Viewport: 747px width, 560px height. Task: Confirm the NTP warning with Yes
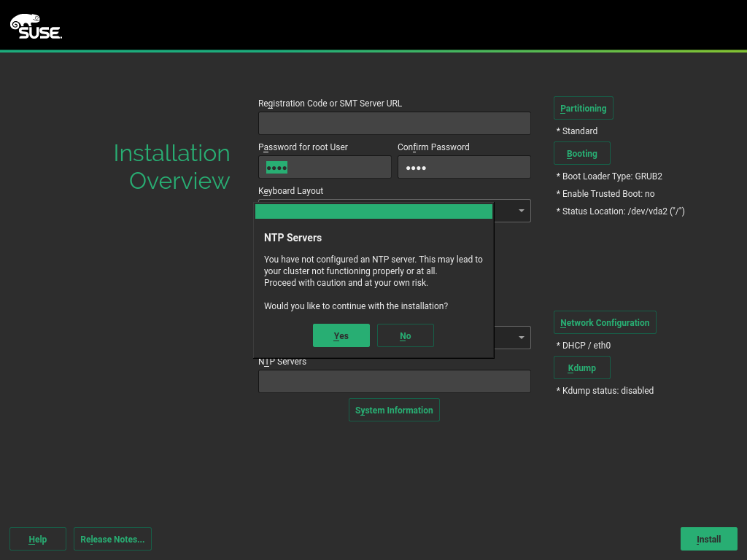point(341,335)
